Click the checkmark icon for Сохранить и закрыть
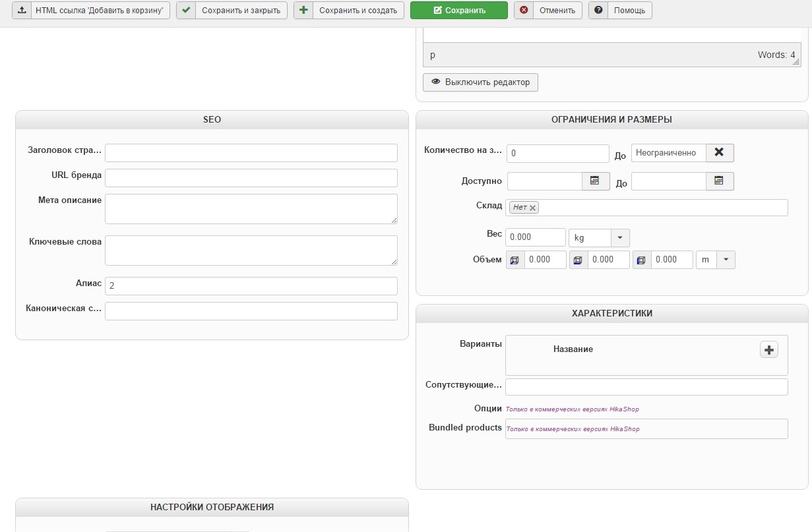The width and height of the screenshot is (812, 532). tap(186, 11)
